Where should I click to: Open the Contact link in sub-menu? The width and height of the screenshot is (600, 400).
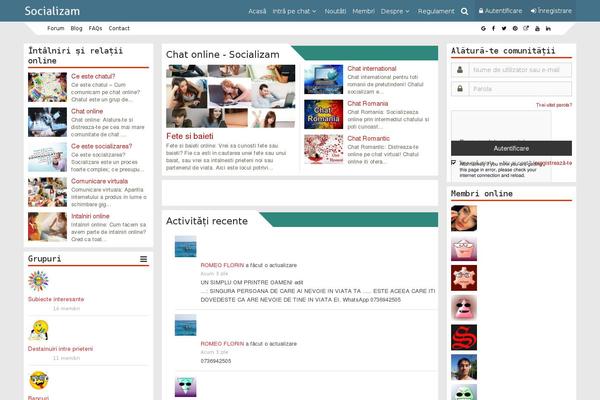click(x=119, y=28)
